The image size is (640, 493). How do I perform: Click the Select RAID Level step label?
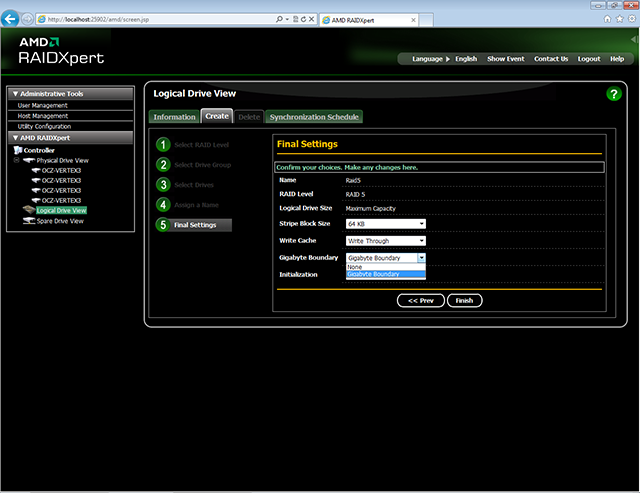[201, 145]
